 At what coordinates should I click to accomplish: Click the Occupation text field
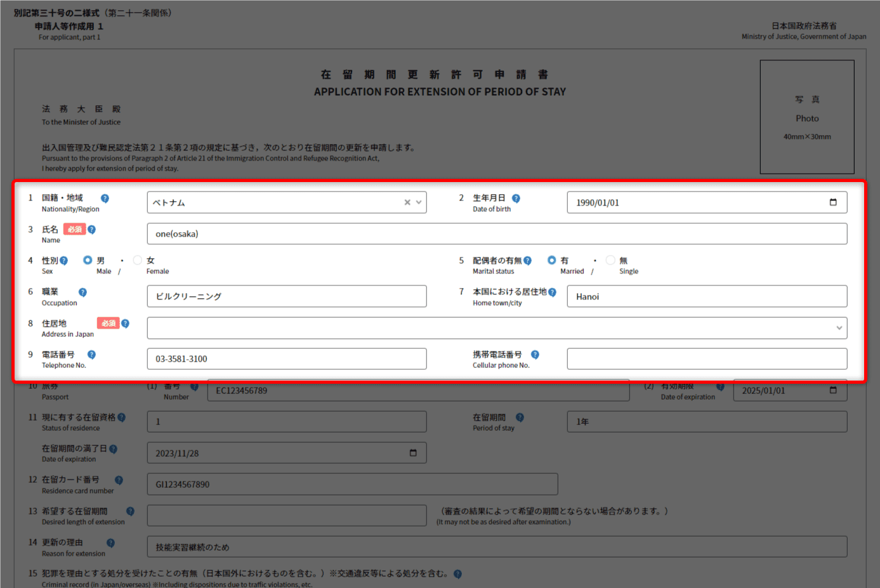286,296
